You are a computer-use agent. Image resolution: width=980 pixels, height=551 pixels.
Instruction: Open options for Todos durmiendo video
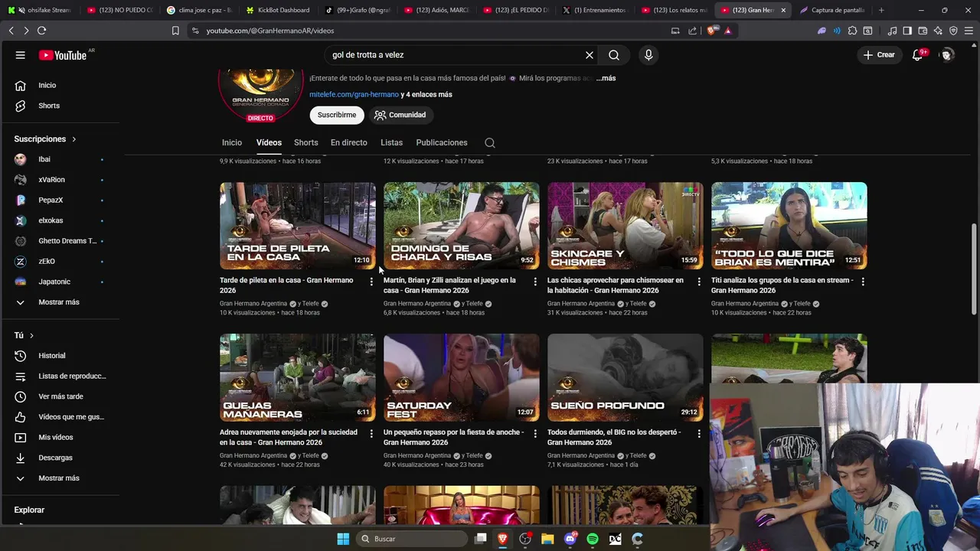tap(699, 433)
